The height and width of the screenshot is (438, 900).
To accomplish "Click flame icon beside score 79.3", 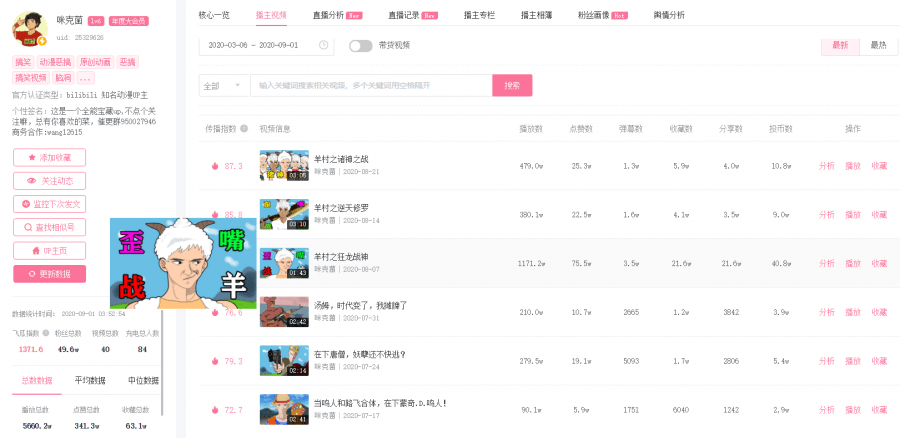I will pyautogui.click(x=214, y=361).
